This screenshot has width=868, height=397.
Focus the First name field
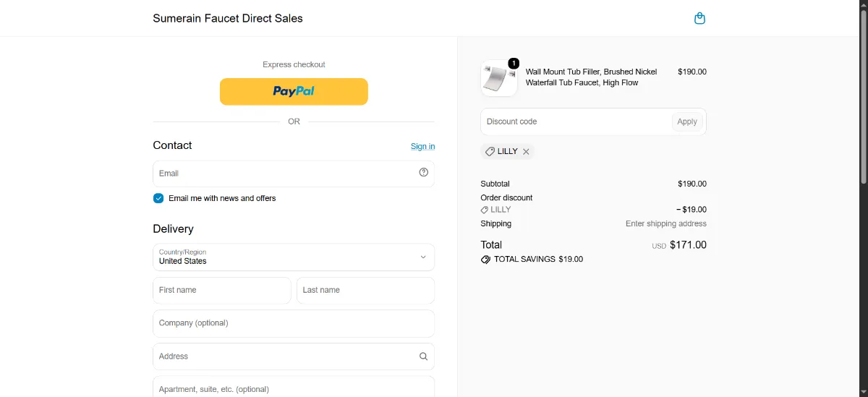tap(222, 290)
